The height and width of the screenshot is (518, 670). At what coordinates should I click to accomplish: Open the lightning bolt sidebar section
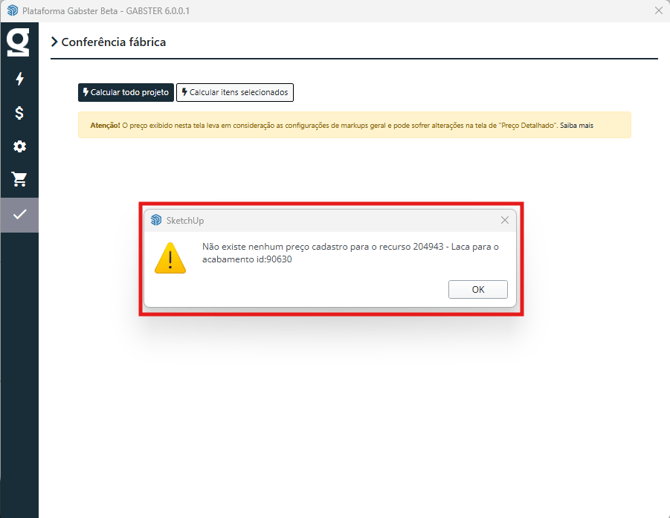point(19,79)
